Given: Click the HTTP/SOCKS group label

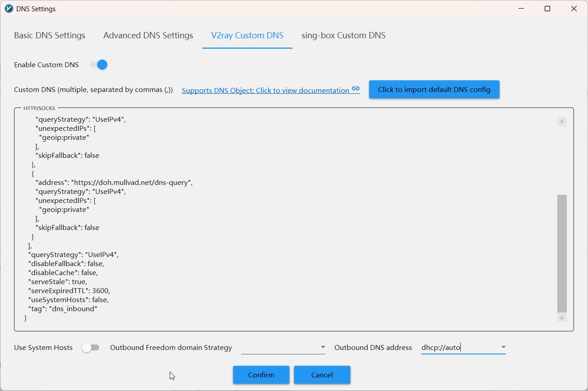Looking at the screenshot, I should tap(39, 108).
